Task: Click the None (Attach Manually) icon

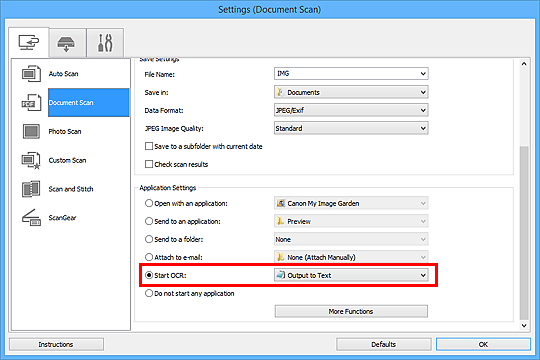Action: point(281,257)
